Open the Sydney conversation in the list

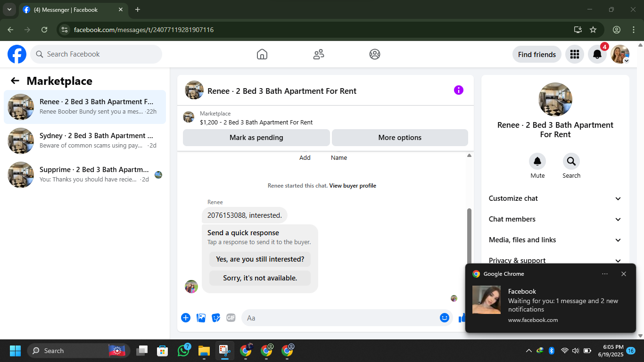click(x=85, y=141)
